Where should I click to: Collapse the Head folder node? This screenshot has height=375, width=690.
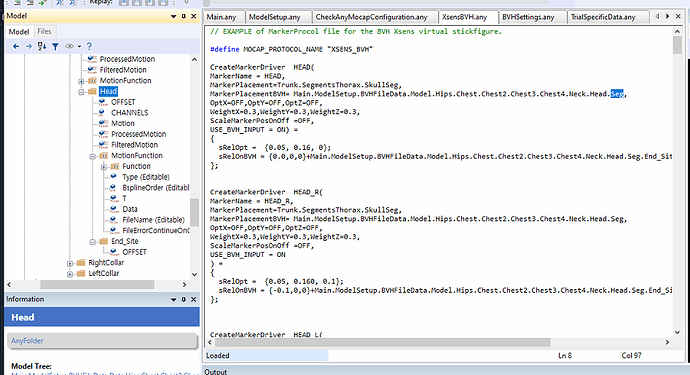(81, 92)
